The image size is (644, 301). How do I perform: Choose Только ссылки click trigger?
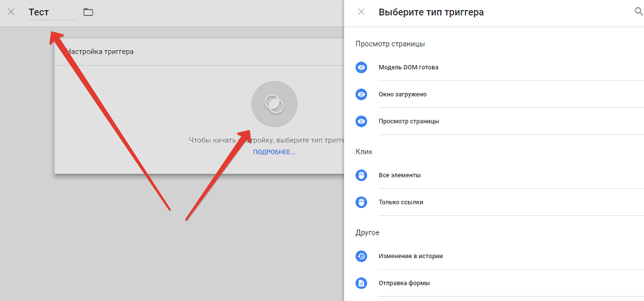tap(401, 202)
